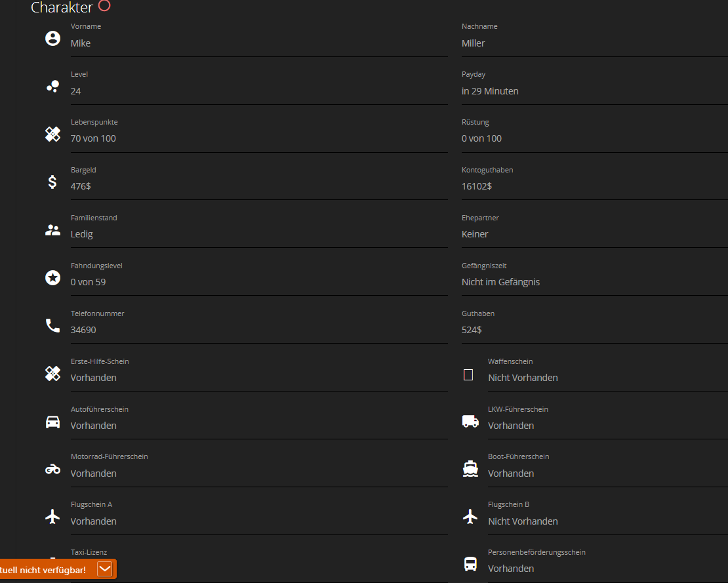Click the Kontoguthaben value 16102$
728x583 pixels.
(476, 186)
